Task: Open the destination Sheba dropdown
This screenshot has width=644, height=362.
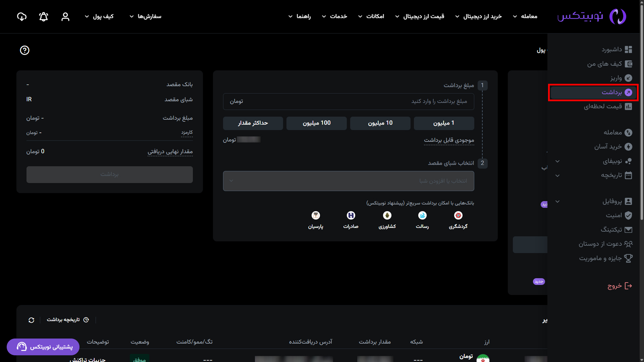Action: (348, 181)
